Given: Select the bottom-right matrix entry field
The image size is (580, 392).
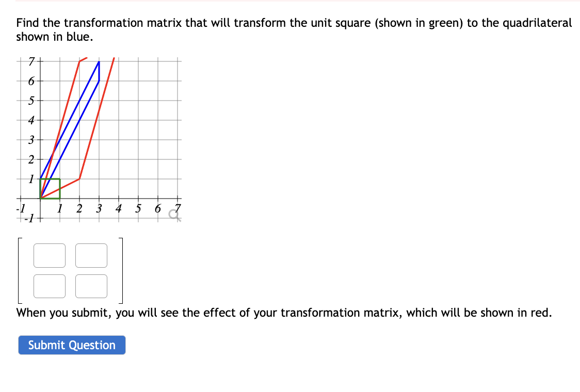Looking at the screenshot, I should (91, 285).
